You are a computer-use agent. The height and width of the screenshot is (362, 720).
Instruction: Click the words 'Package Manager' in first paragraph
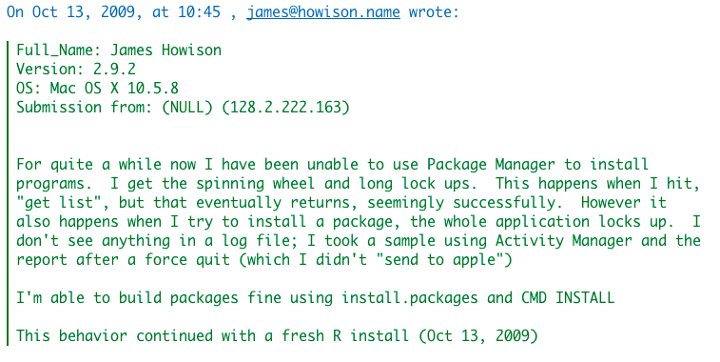tap(491, 164)
